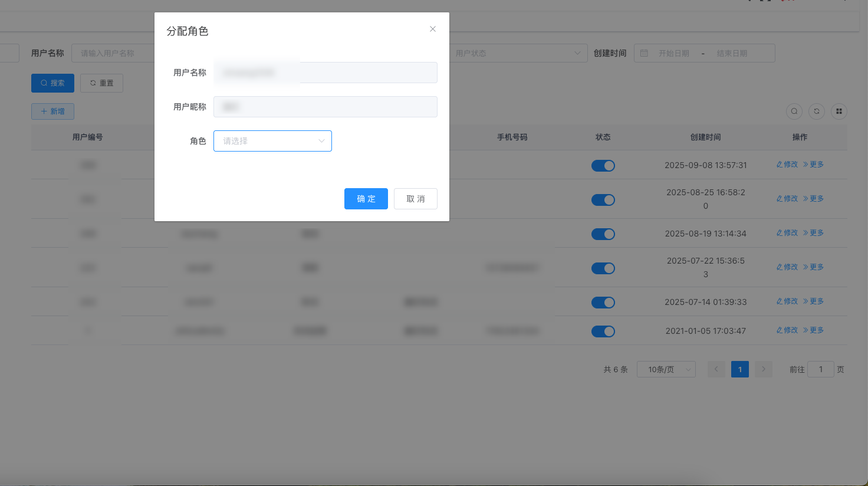Click the date 2025-09-08 13:57:31
The height and width of the screenshot is (486, 868).
(x=706, y=165)
